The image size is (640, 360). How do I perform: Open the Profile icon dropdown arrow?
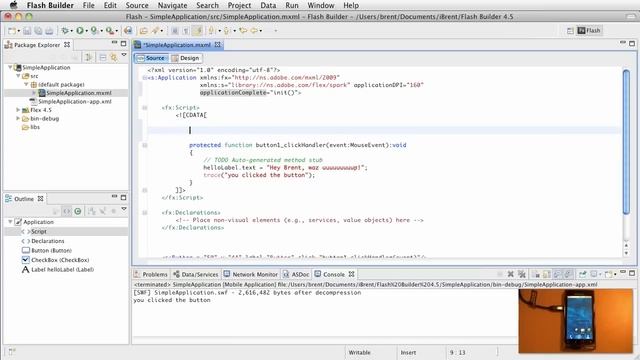click(101, 31)
